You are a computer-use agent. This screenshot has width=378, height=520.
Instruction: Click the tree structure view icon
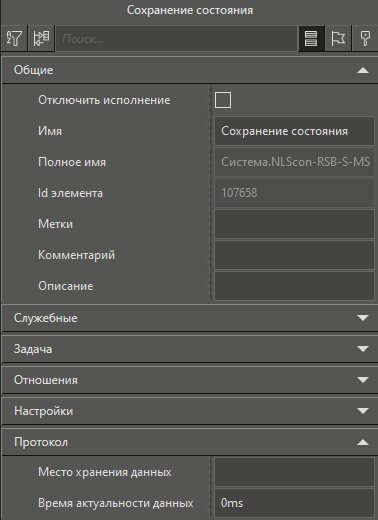[41, 39]
